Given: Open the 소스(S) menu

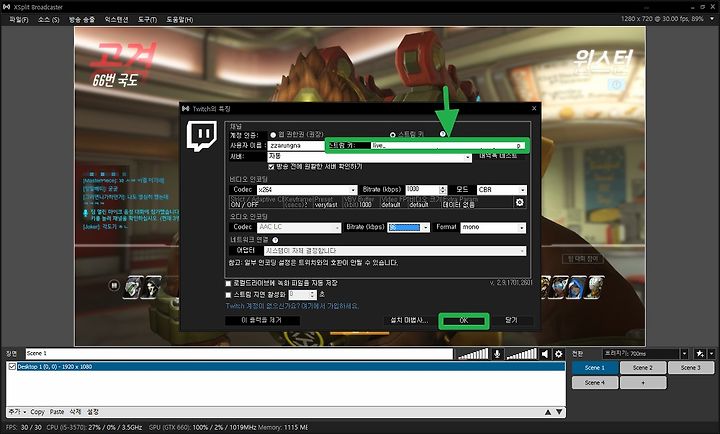Looking at the screenshot, I should [x=49, y=20].
